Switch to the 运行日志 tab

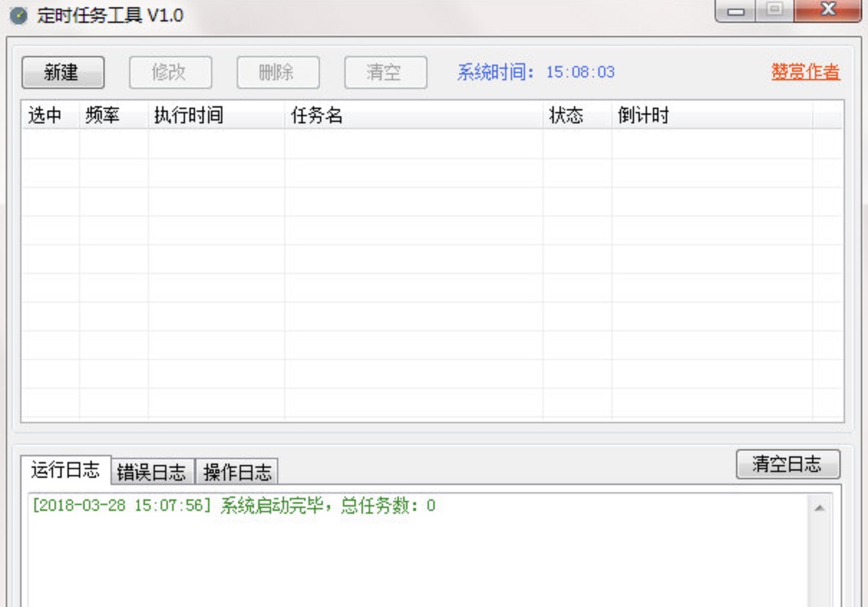[65, 471]
